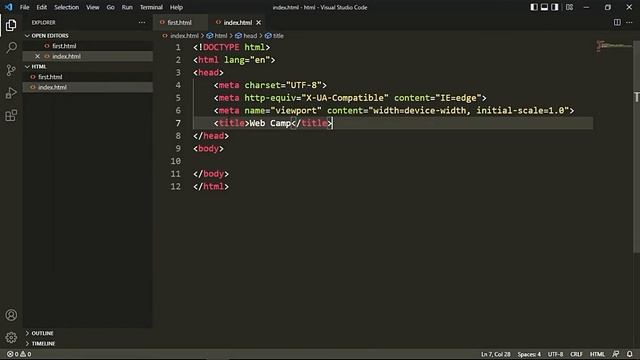This screenshot has height=360, width=640.
Task: Click 'Web Camp' title text
Action: [x=270, y=123]
